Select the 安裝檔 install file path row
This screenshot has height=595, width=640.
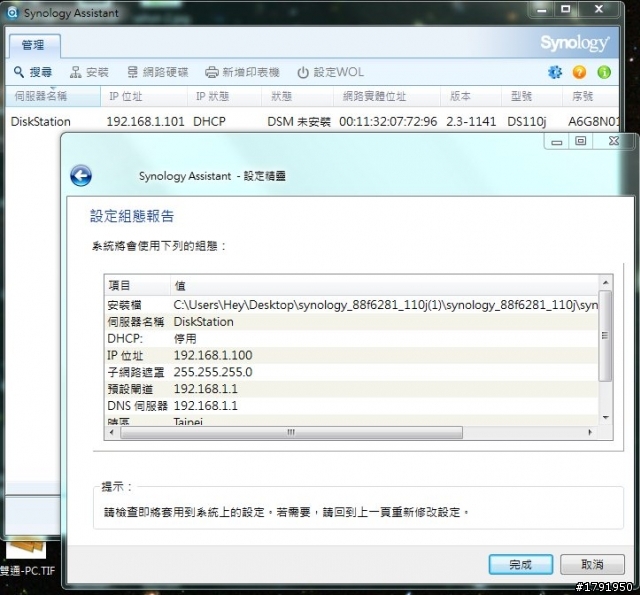coord(351,305)
